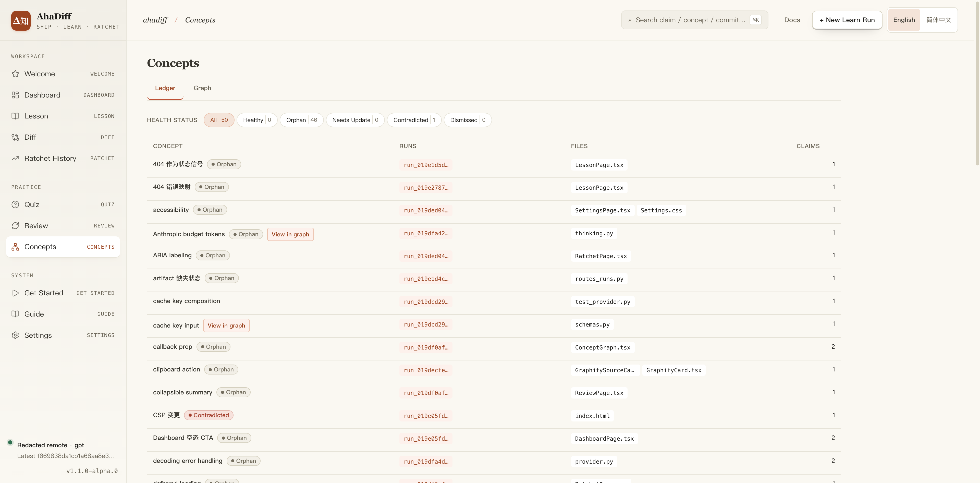This screenshot has height=483, width=980.
Task: Select 简体中文 language option
Action: tap(939, 20)
